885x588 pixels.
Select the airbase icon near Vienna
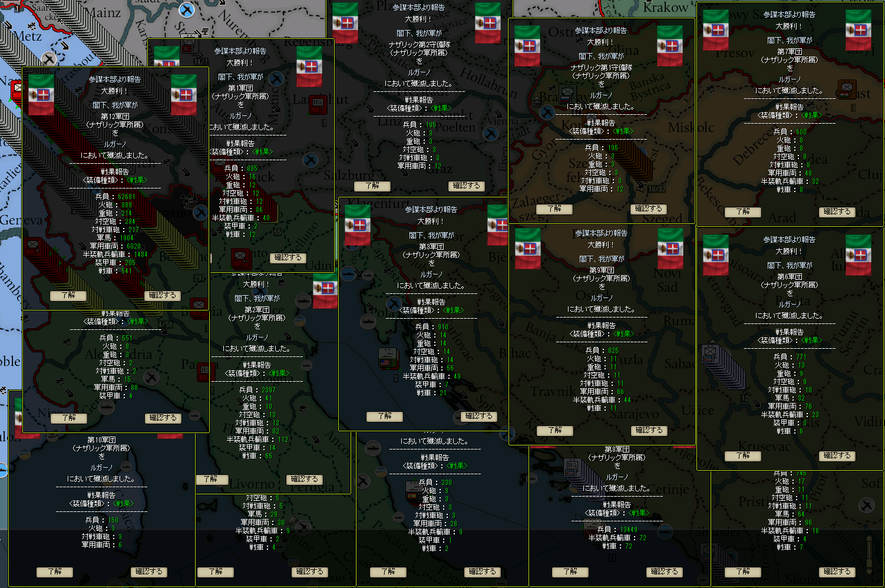pyautogui.click(x=491, y=134)
